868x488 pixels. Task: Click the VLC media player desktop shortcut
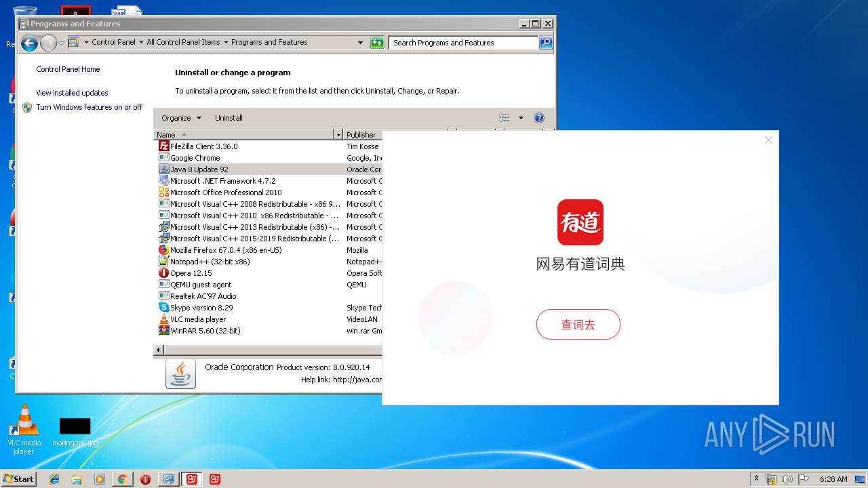(x=24, y=430)
